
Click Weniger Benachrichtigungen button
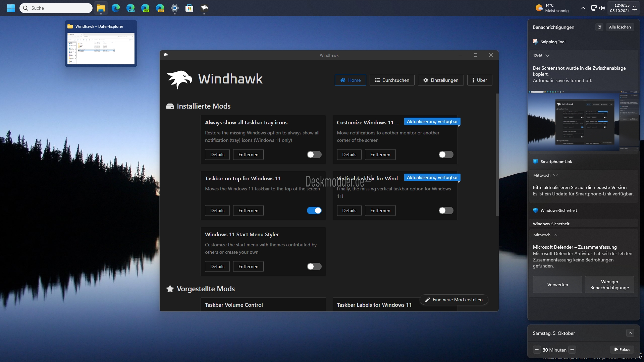(609, 285)
